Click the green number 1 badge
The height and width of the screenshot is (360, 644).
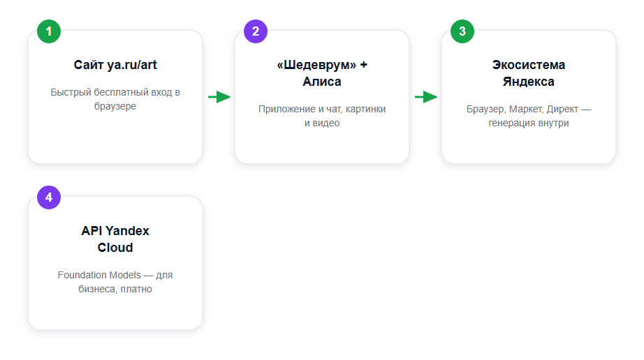click(x=49, y=31)
